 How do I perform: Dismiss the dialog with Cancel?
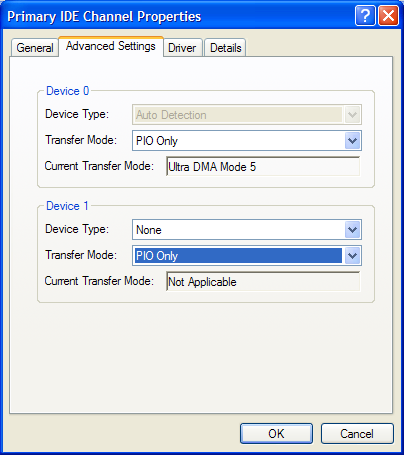tap(357, 434)
